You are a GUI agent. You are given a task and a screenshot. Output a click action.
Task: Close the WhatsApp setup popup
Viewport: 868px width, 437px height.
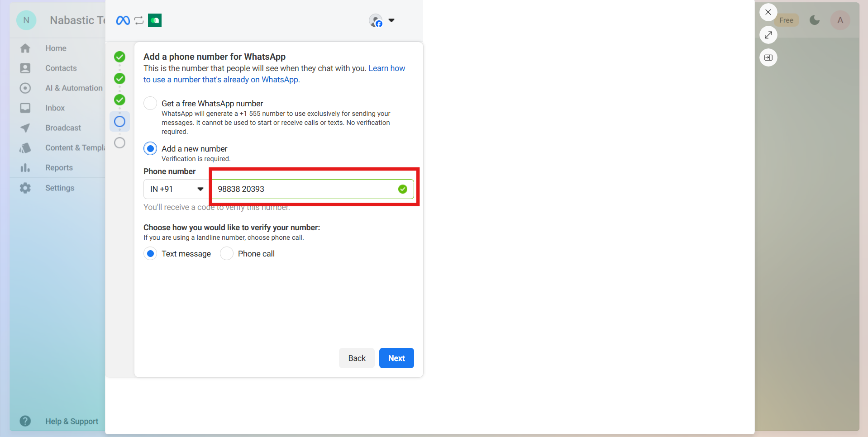click(768, 12)
